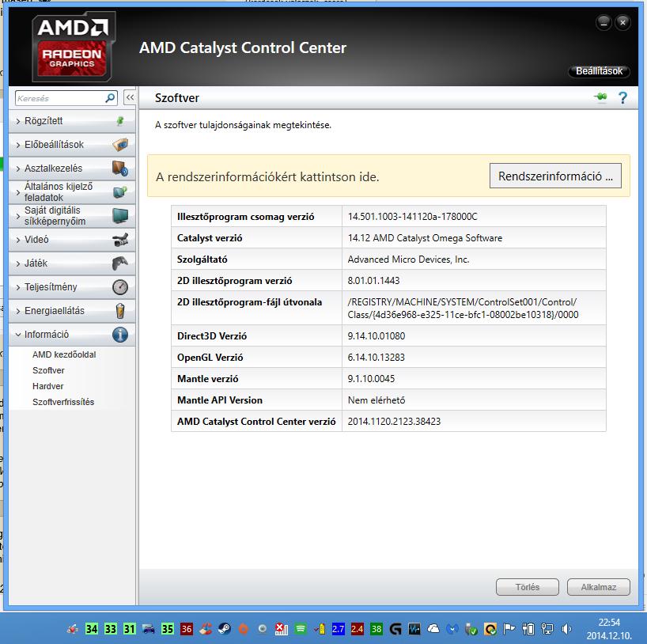Click the value 14.12 AMD Catalyst Omega Software
The width and height of the screenshot is (647, 644).
point(425,238)
